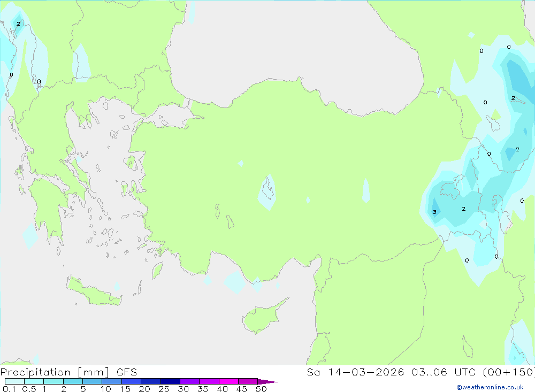
Task: Click the '25' legend scale label
Action: tap(164, 389)
